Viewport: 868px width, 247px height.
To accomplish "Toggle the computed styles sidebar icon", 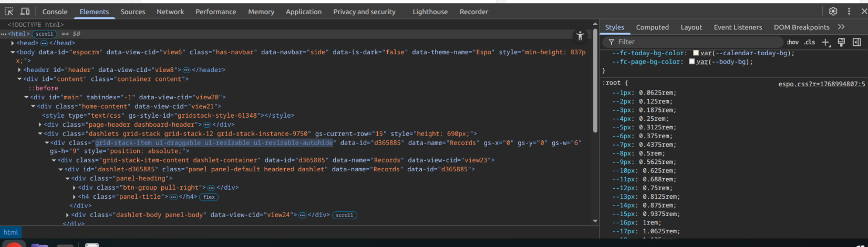I will [x=856, y=42].
